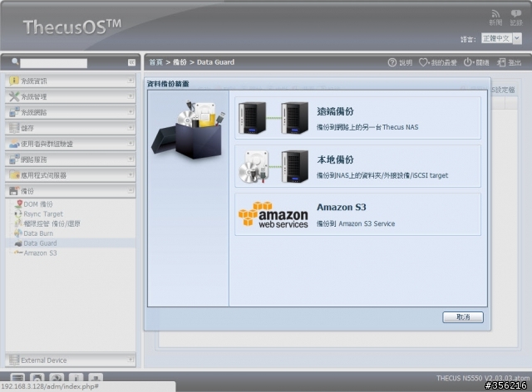
Task: Click the Data Burn disc icon
Action: pos(18,233)
